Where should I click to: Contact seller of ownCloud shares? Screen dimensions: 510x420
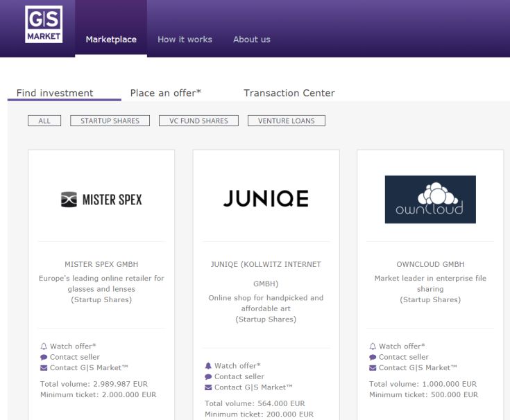(x=404, y=357)
